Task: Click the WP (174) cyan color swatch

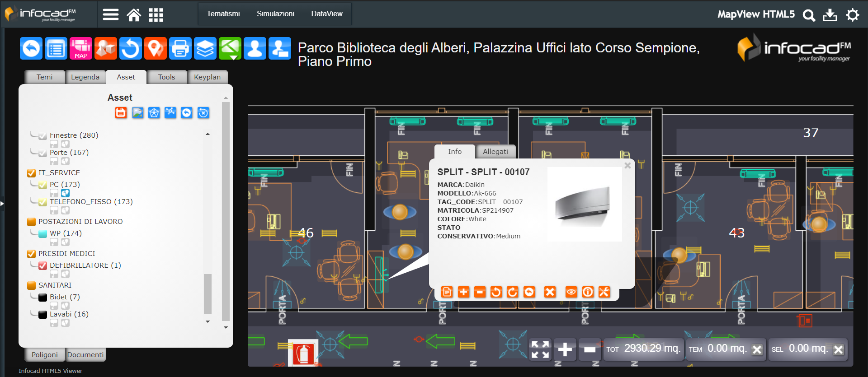Action: click(x=42, y=233)
